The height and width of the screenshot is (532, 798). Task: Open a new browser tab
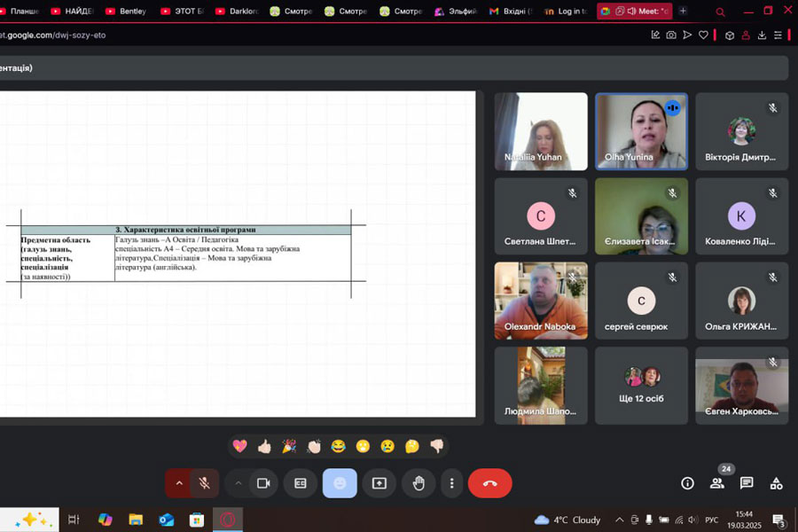tap(683, 11)
